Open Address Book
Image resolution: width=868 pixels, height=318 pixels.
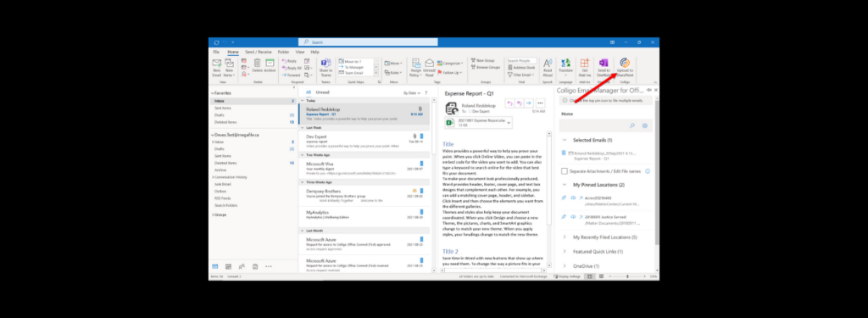pos(522,67)
